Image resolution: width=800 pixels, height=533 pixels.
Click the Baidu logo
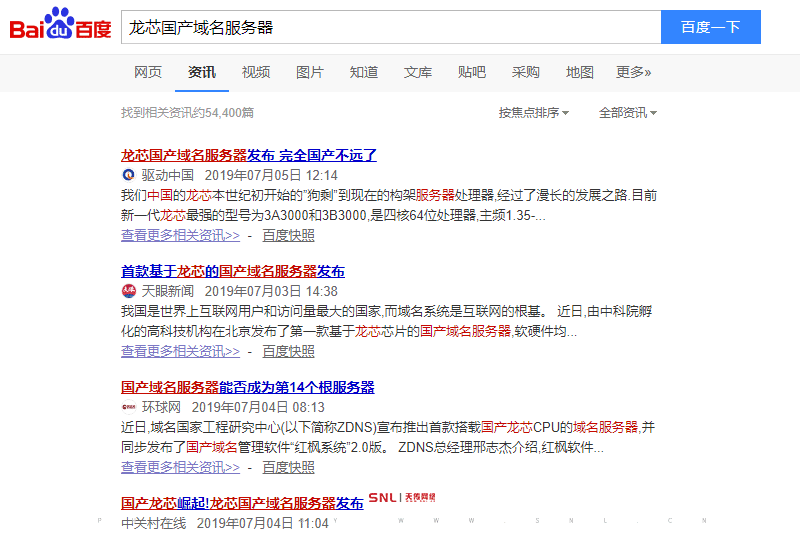(x=60, y=27)
